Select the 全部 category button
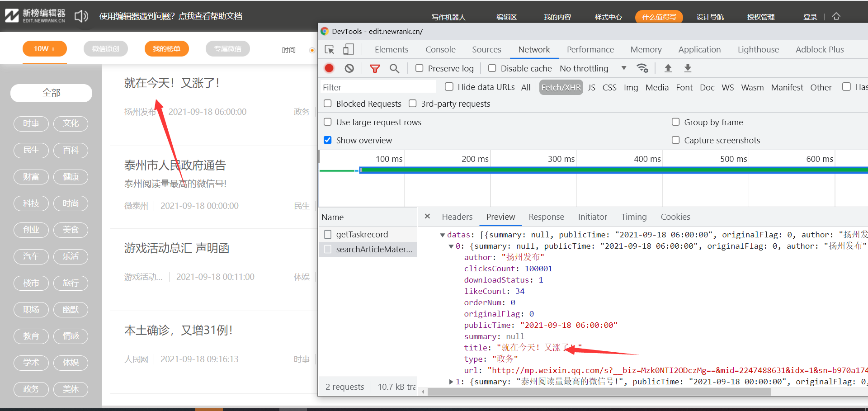The image size is (868, 411). tap(51, 93)
